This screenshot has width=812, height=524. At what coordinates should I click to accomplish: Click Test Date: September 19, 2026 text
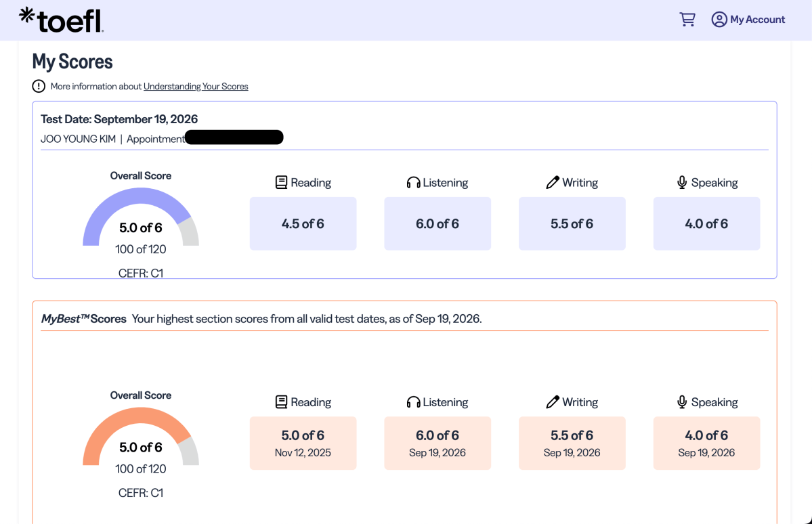click(x=119, y=119)
